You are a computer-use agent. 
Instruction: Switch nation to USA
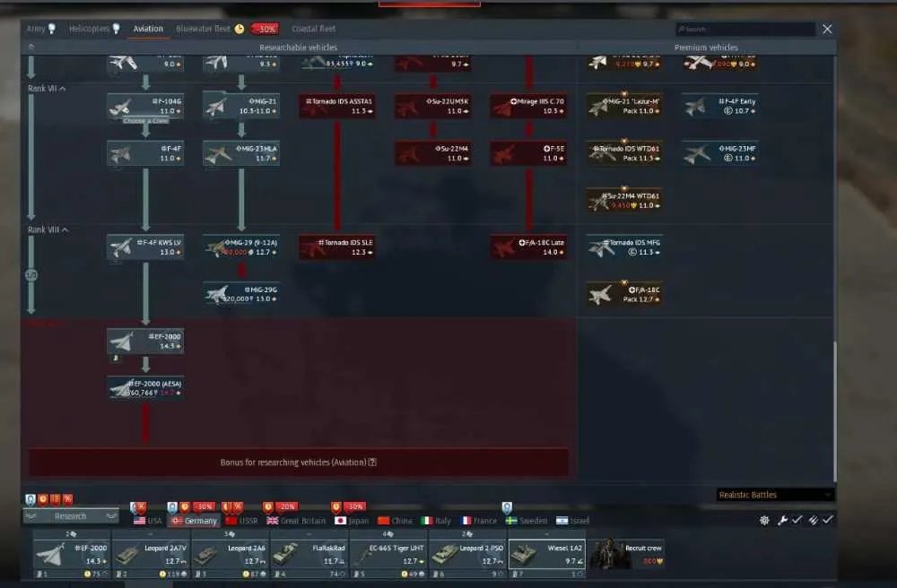click(148, 521)
